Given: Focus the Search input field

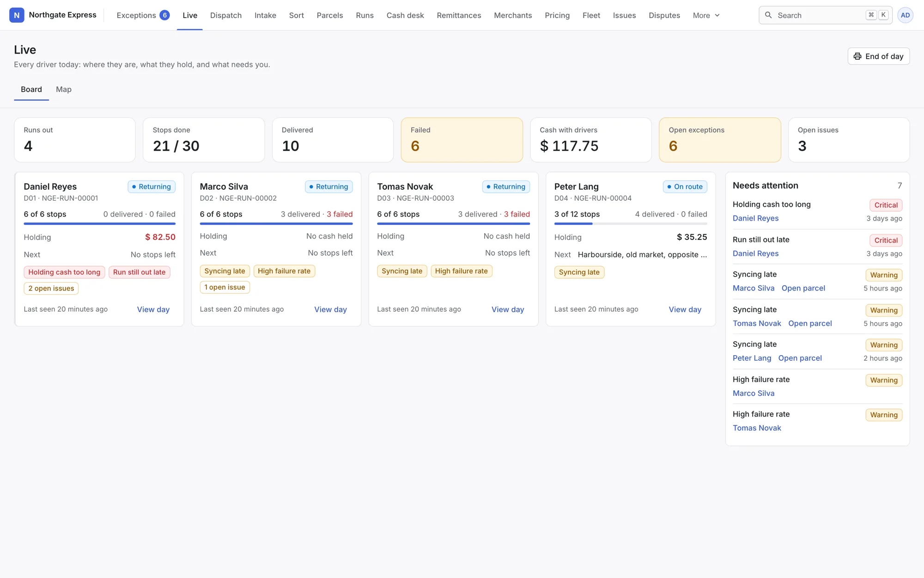Looking at the screenshot, I should pos(826,15).
